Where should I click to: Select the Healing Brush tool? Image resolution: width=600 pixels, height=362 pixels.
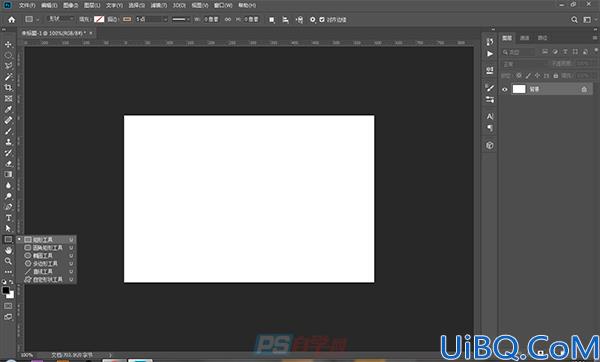coord(8,120)
